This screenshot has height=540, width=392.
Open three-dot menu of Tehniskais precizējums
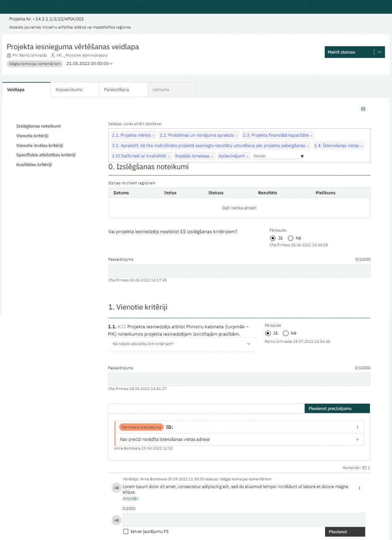(x=357, y=427)
